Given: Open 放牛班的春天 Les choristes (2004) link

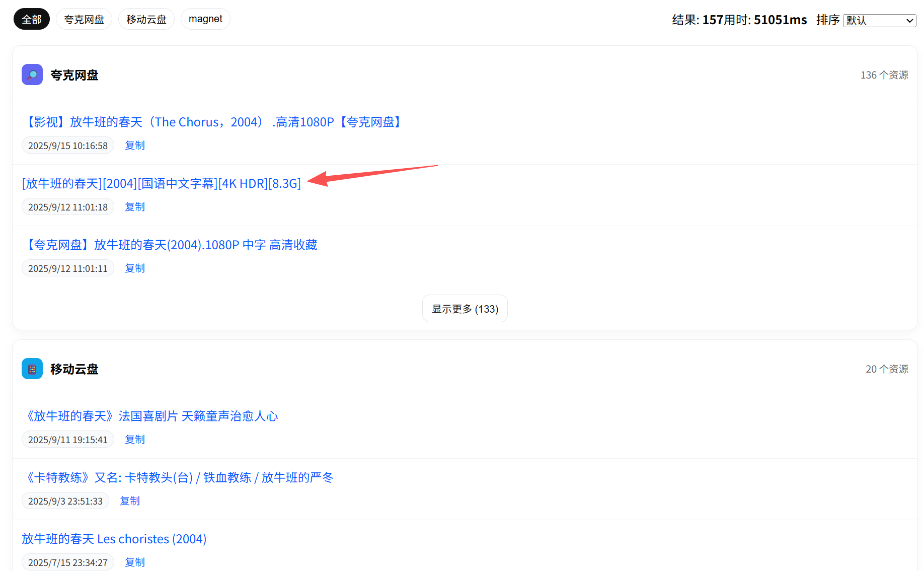Looking at the screenshot, I should (114, 539).
